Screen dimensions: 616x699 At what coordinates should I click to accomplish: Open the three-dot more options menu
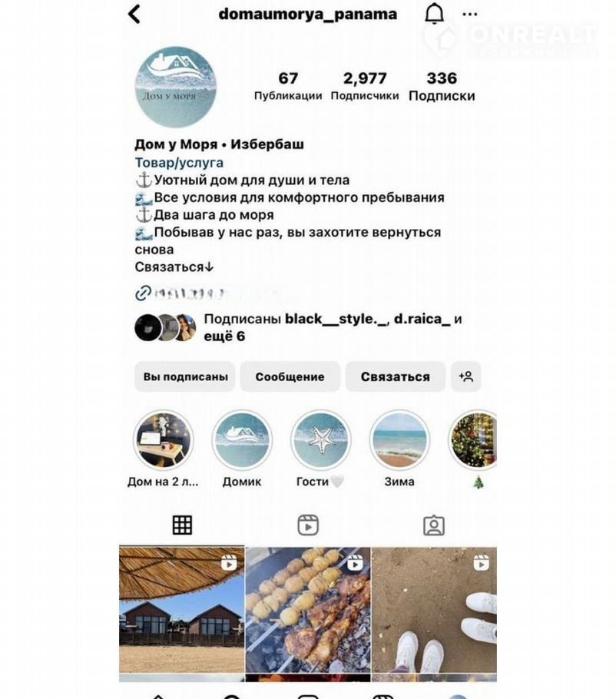[470, 15]
